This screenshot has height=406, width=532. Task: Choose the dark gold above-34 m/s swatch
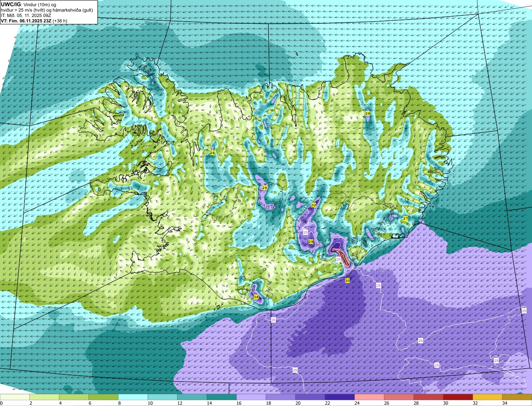517,397
